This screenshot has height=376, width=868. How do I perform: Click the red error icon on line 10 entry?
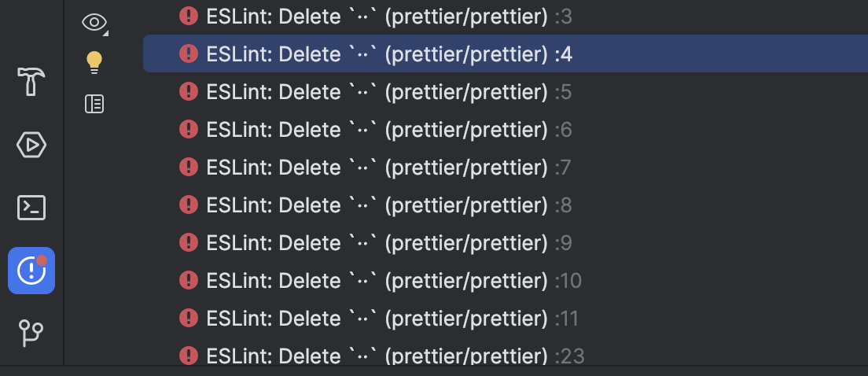tap(189, 280)
